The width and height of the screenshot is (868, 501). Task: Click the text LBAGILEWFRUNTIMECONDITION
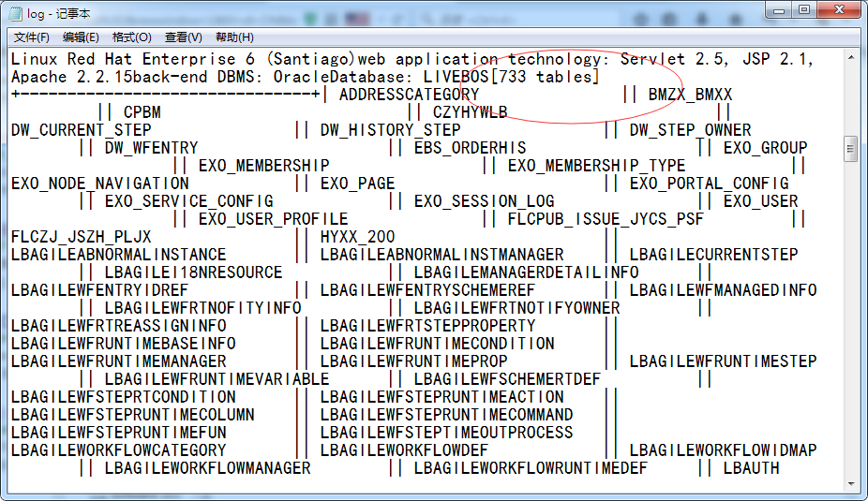438,343
